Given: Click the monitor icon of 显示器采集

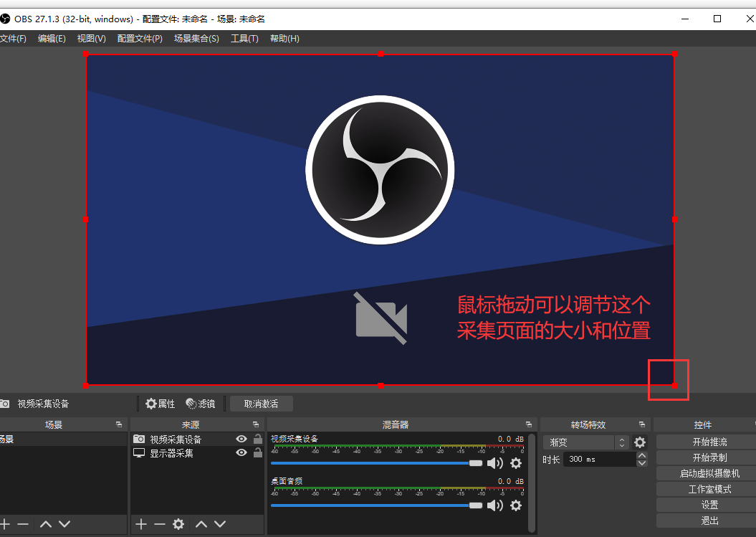Looking at the screenshot, I should coord(139,453).
